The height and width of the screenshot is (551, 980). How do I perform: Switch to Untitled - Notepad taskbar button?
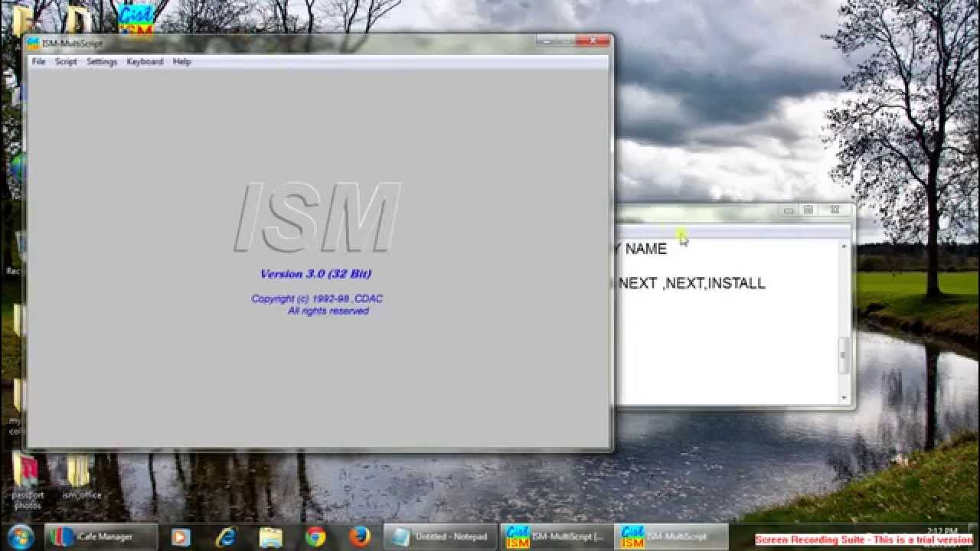click(441, 536)
